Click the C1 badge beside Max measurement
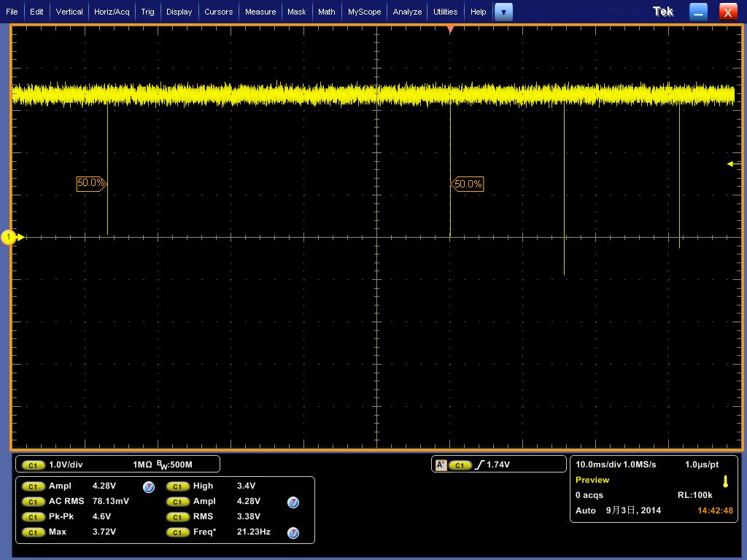This screenshot has height=560, width=747. click(x=33, y=532)
